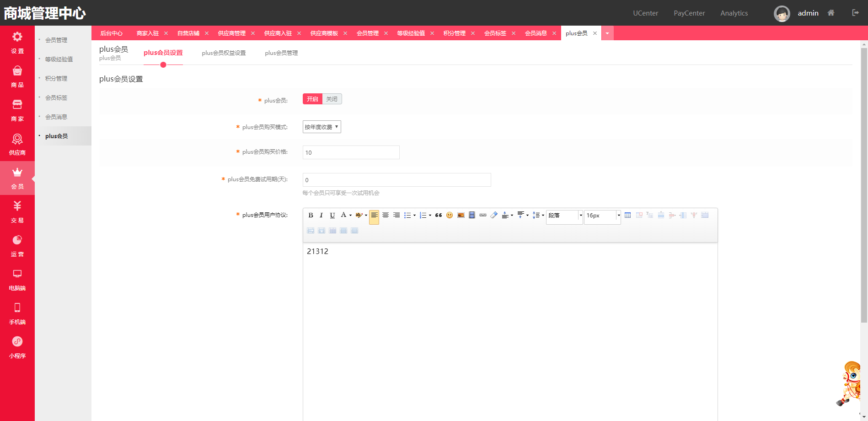Open the plus会员购买模式 select box

point(322,127)
